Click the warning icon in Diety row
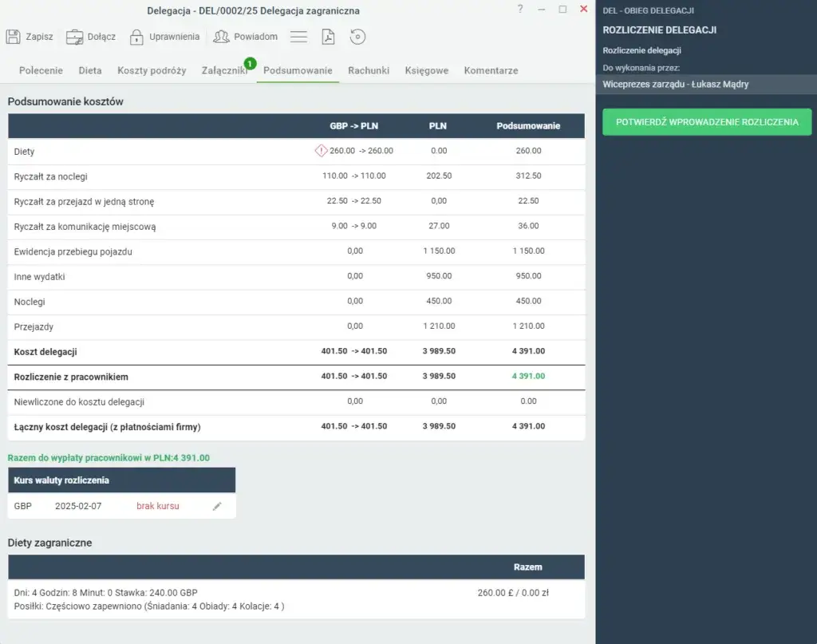Image resolution: width=817 pixels, height=644 pixels. tap(321, 151)
